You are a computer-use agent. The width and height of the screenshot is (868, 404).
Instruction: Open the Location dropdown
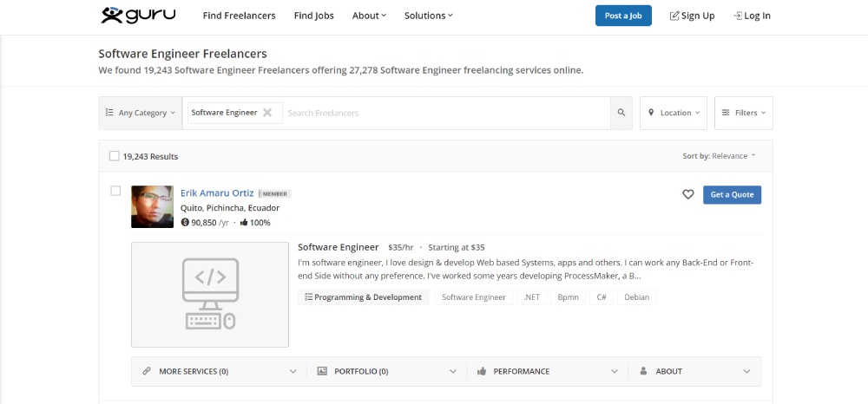coord(674,113)
